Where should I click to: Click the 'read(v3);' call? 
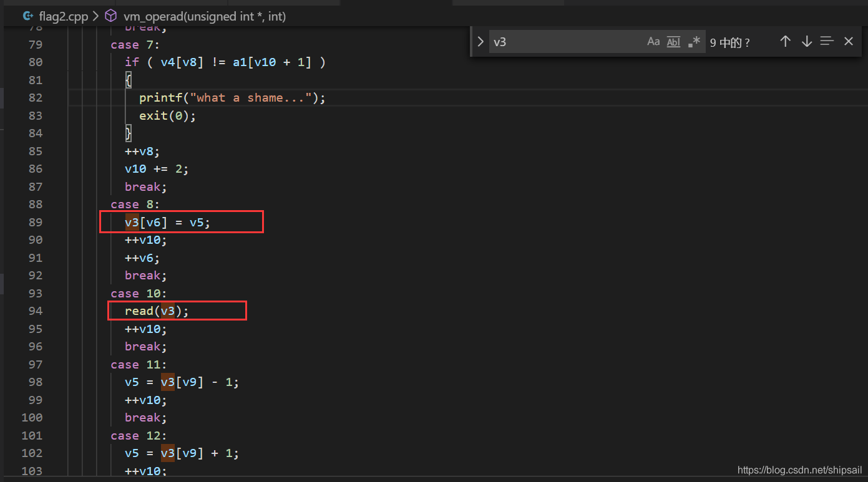point(157,311)
